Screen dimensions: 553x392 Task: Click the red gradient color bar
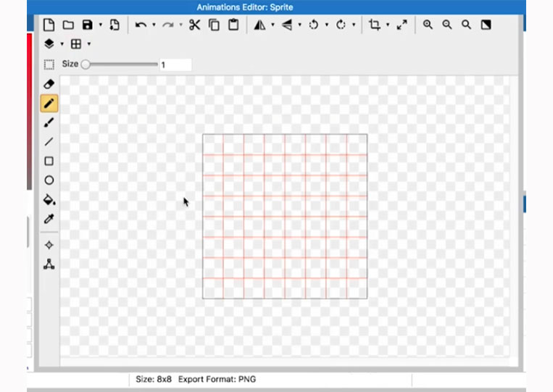click(29, 112)
